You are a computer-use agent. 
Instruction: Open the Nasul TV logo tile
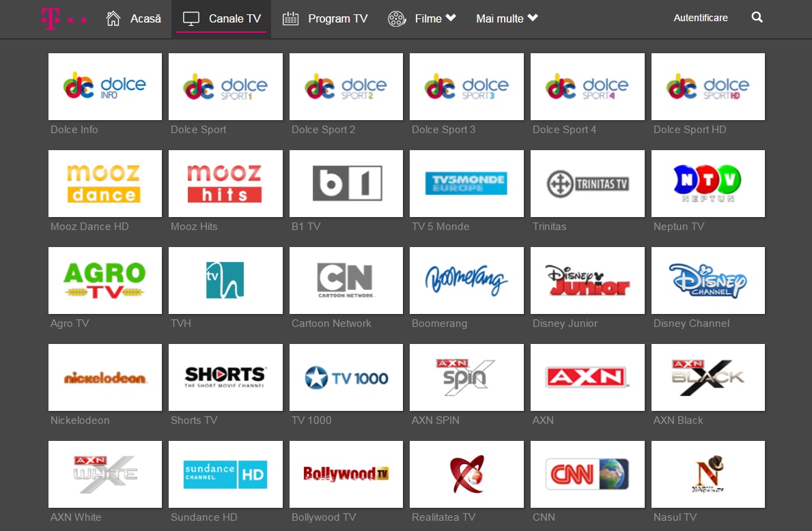click(708, 474)
